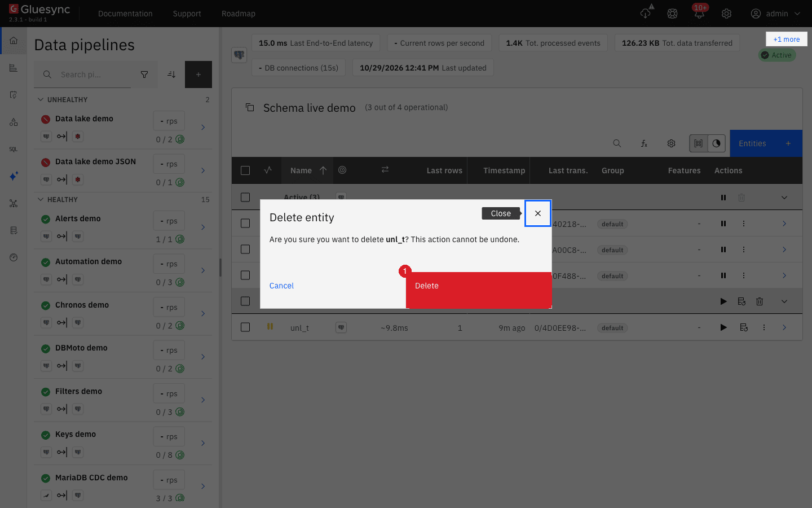812x508 pixels.
Task: Open the settings gear in the top bar
Action: click(x=726, y=14)
